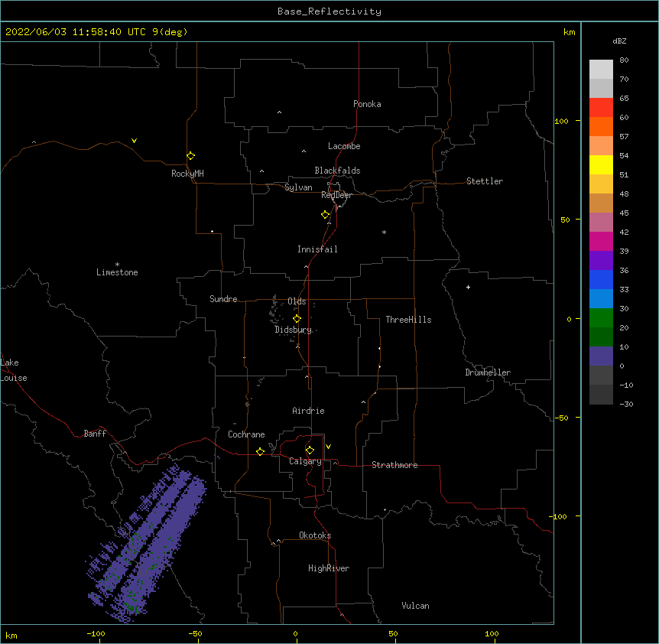The width and height of the screenshot is (659, 644).
Task: Click the 0 tick on the bottom km axis
Action: [295, 633]
